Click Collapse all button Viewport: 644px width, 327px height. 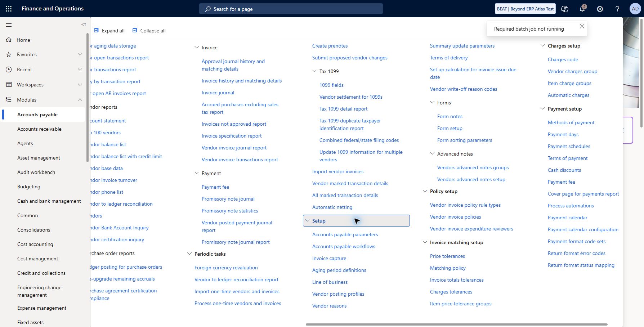149,31
